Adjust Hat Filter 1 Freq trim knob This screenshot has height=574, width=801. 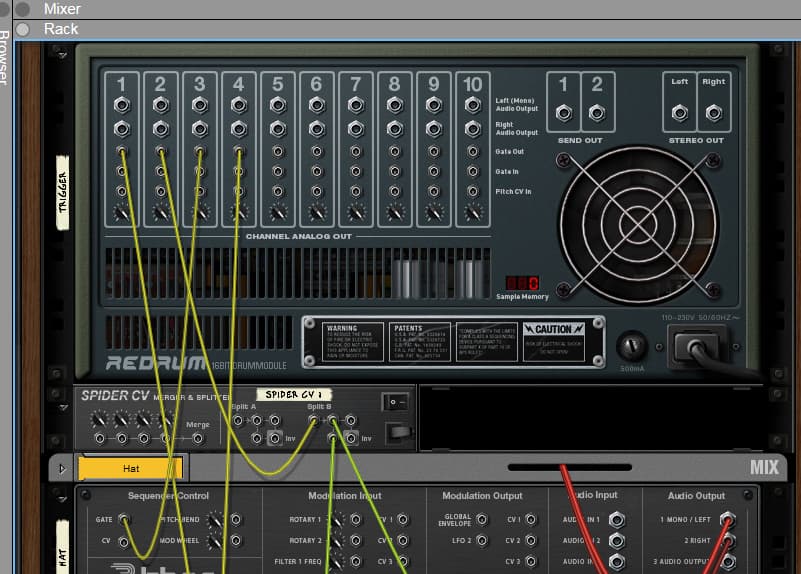coord(336,562)
